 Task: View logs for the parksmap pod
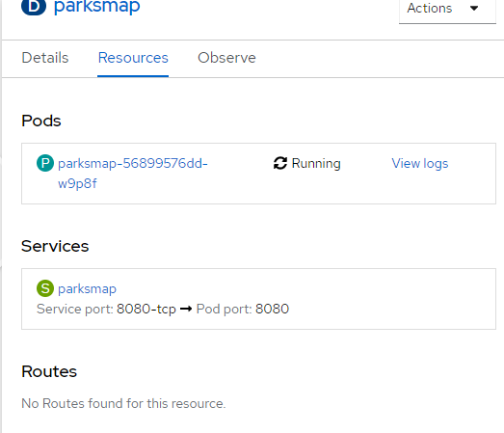(420, 163)
